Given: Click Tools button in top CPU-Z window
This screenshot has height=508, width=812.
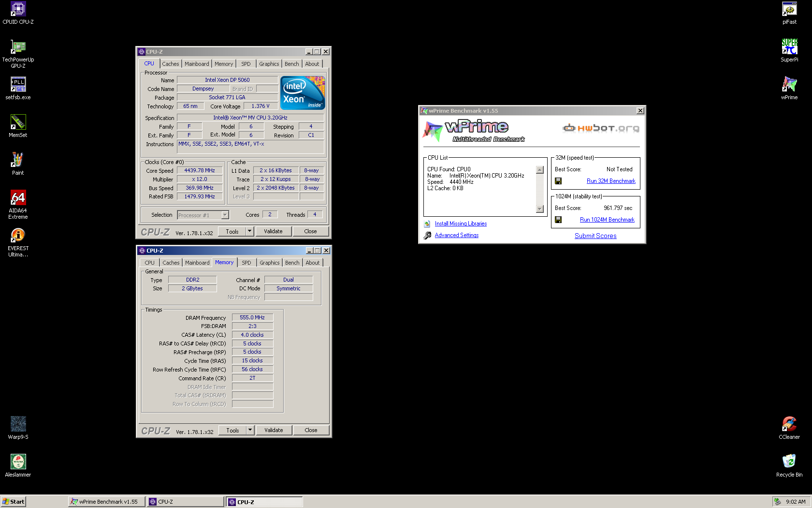Looking at the screenshot, I should 232,232.
